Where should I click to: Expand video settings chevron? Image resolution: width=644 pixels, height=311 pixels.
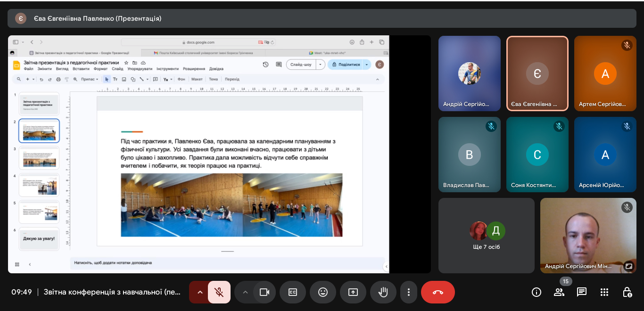point(245,292)
